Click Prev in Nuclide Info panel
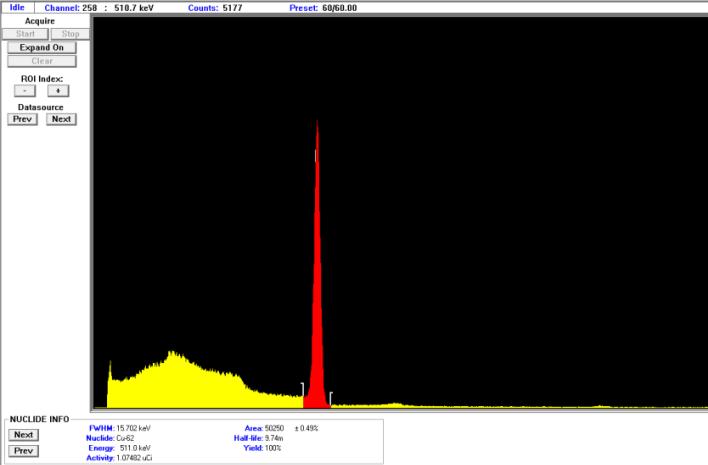This screenshot has height=465, width=708. pyautogui.click(x=23, y=451)
